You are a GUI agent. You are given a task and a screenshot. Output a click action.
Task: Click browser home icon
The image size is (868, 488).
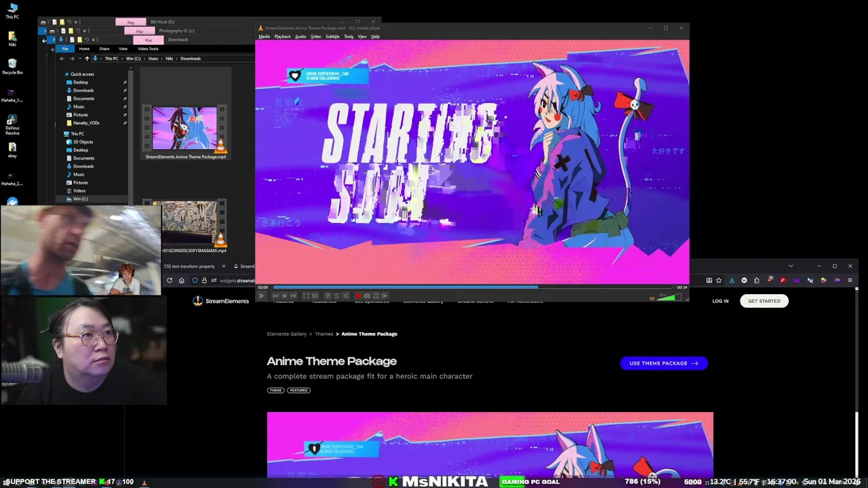coord(182,281)
